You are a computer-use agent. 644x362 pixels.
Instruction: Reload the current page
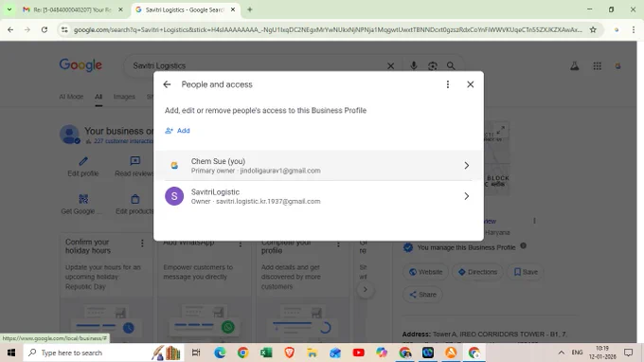[x=45, y=29]
